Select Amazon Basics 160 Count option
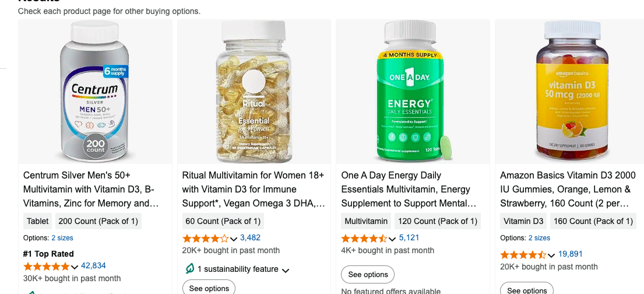Screen dimensions: 644x294 [593, 221]
